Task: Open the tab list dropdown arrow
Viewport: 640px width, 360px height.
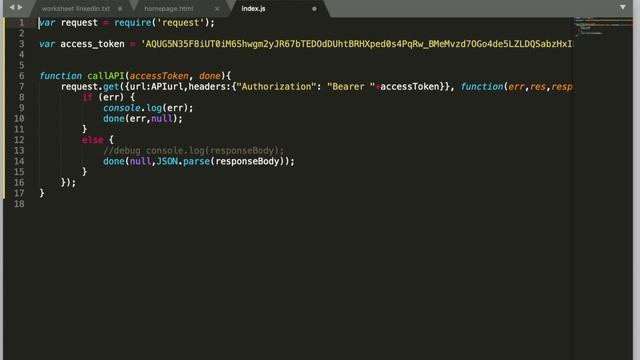Action: (x=622, y=7)
